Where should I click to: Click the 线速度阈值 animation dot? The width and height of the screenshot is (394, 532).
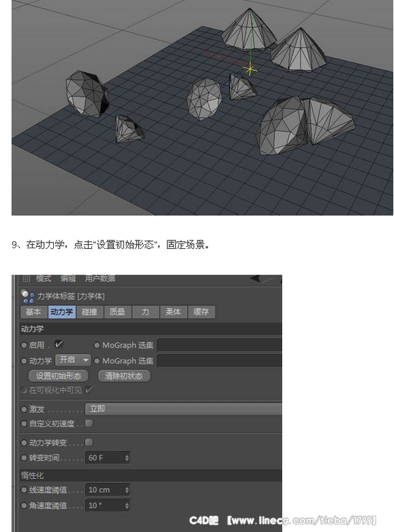pyautogui.click(x=23, y=490)
